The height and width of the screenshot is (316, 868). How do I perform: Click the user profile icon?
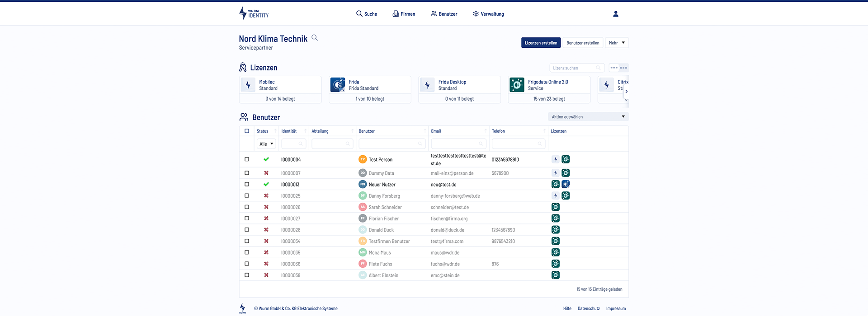click(x=615, y=14)
